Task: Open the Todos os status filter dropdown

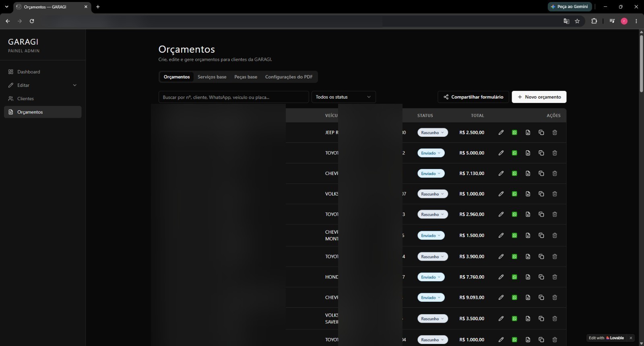Action: [343, 97]
